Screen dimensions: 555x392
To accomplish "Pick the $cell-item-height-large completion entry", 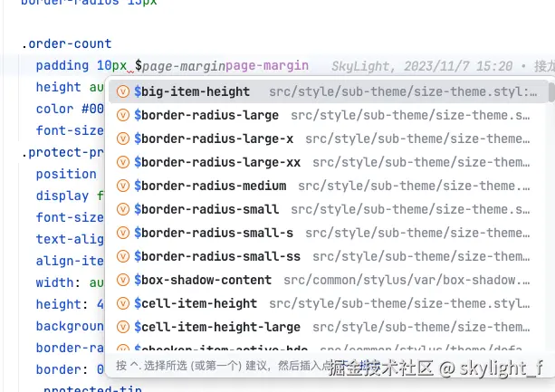I will [x=217, y=328].
